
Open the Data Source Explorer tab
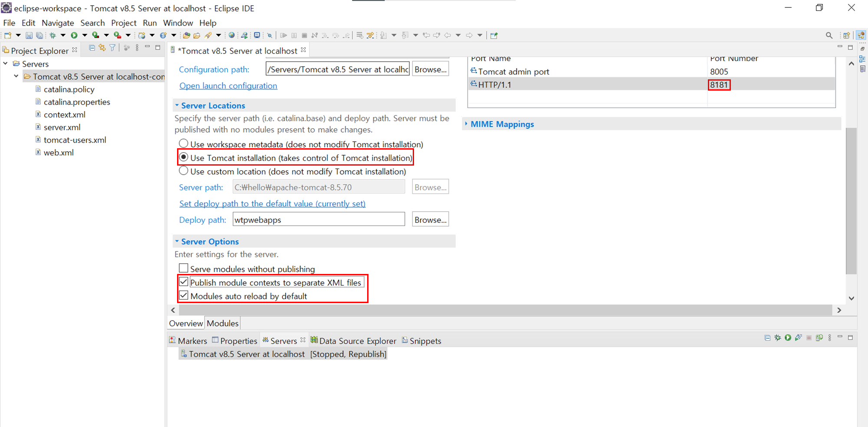pos(353,341)
